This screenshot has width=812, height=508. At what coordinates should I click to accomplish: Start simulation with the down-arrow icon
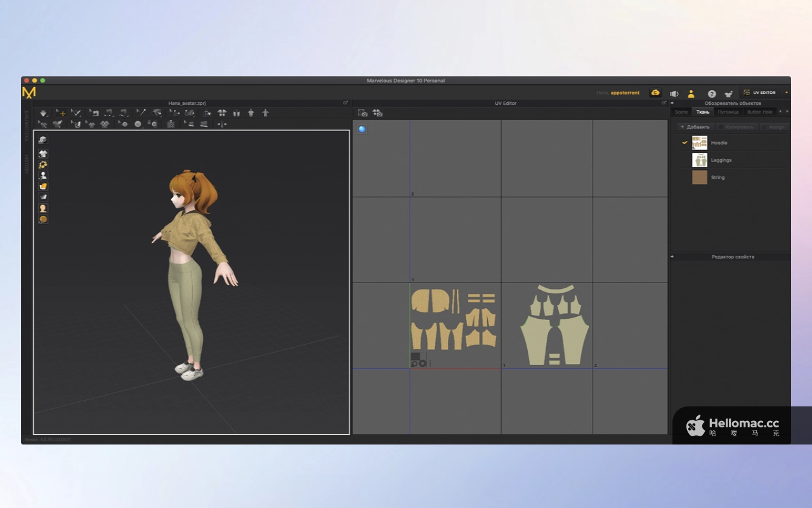[43, 113]
